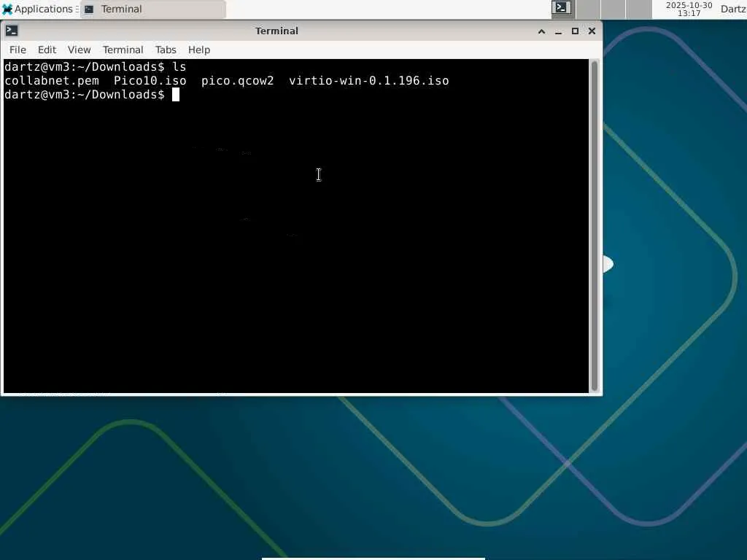Click Pico10.iso in terminal output
This screenshot has height=560, width=747.
point(150,81)
